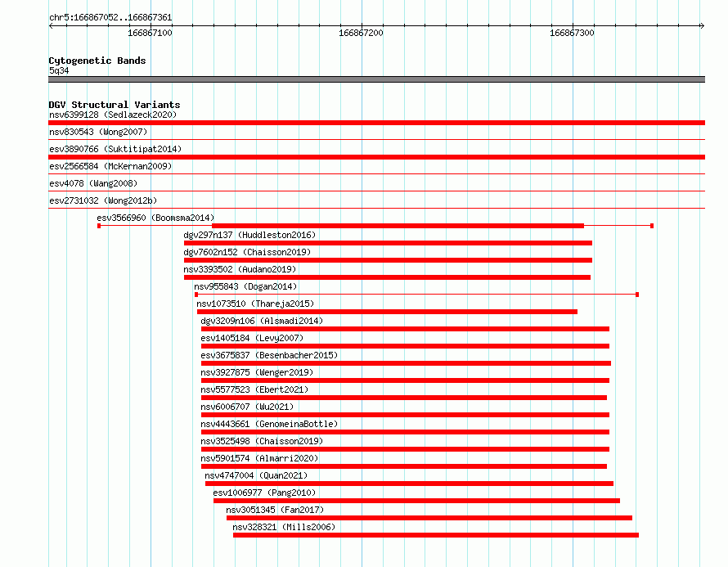
Task: Click the Cytogenetic Bands track title
Action: pyautogui.click(x=97, y=61)
